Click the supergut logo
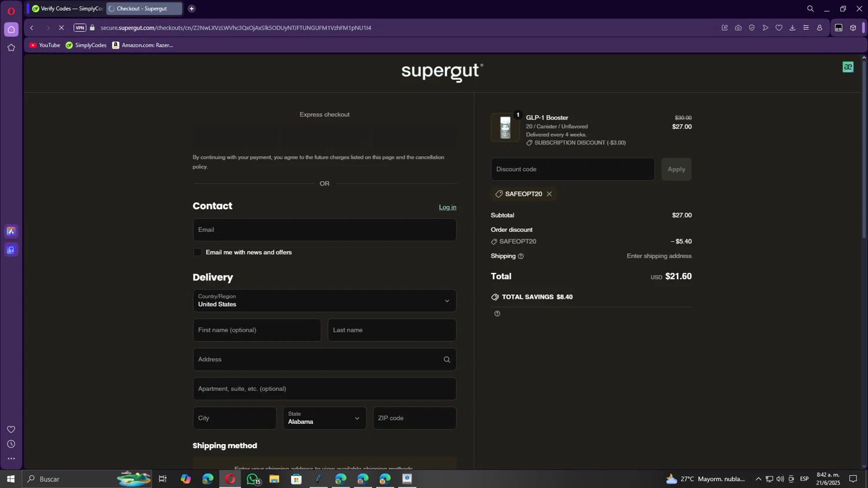868x488 pixels. point(442,72)
